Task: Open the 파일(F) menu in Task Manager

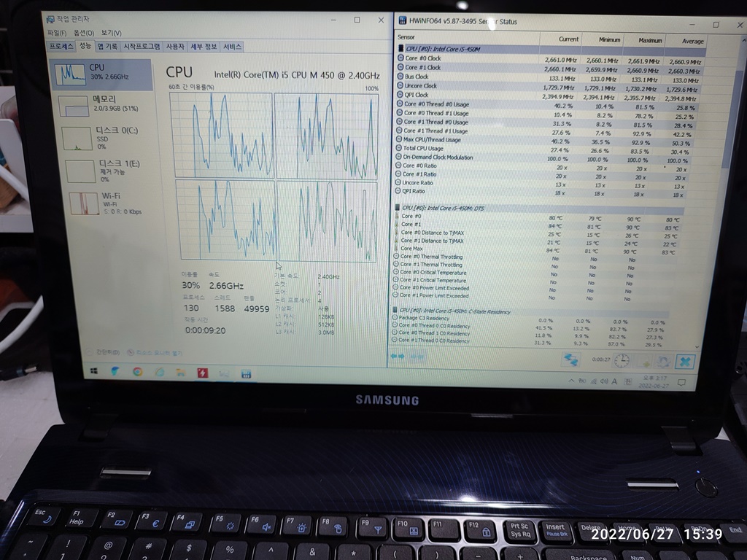Action: click(x=57, y=33)
